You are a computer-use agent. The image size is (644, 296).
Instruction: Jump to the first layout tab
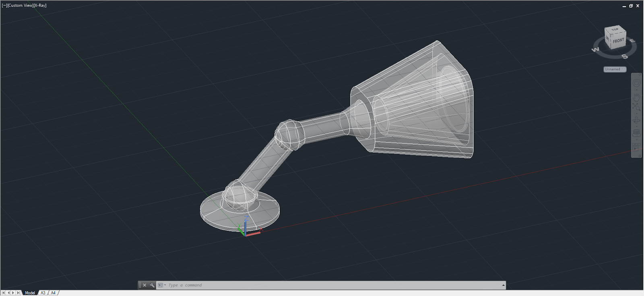pyautogui.click(x=4, y=293)
